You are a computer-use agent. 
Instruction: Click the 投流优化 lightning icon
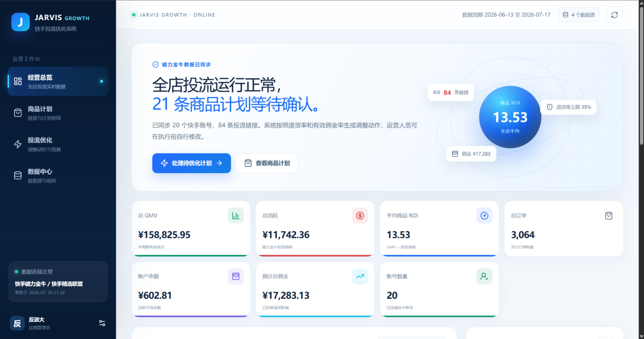click(x=18, y=144)
